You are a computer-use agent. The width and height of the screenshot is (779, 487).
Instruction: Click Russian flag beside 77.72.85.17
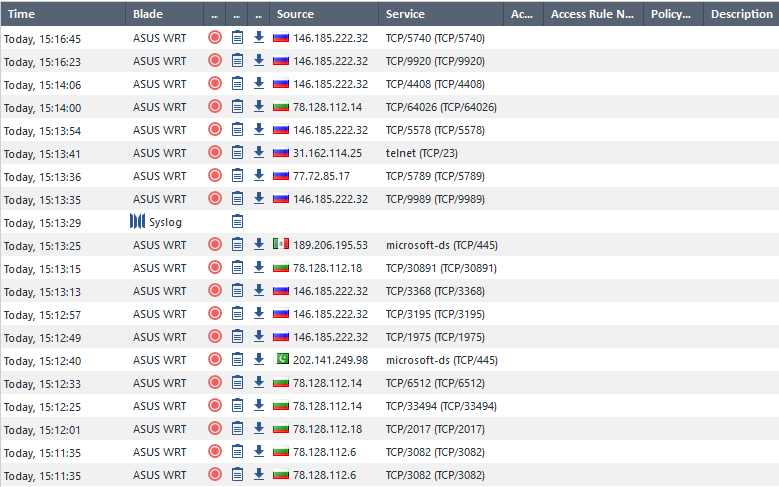tap(281, 176)
